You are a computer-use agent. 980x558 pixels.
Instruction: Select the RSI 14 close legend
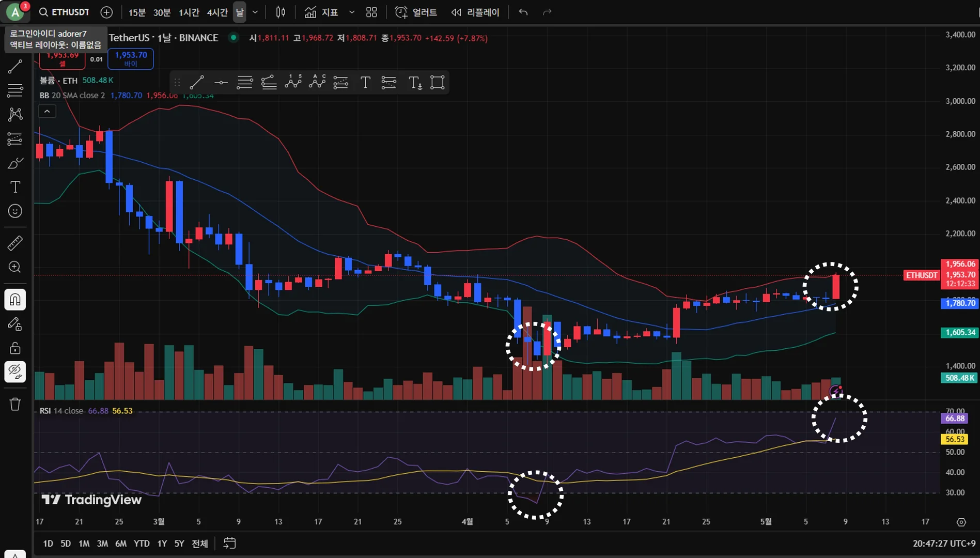click(x=61, y=411)
